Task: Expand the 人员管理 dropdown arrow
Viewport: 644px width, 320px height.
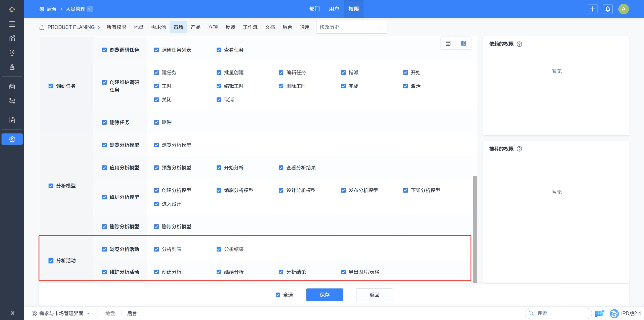Action: (x=90, y=9)
